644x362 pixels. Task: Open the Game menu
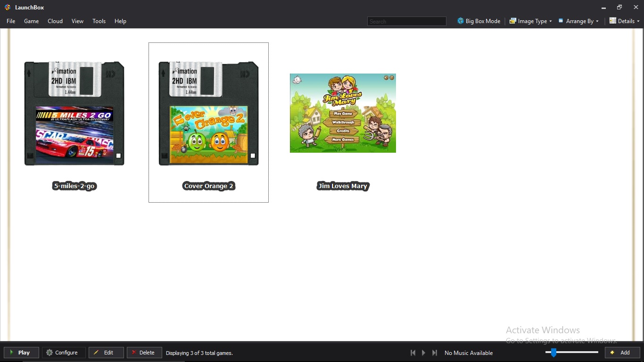(x=32, y=21)
